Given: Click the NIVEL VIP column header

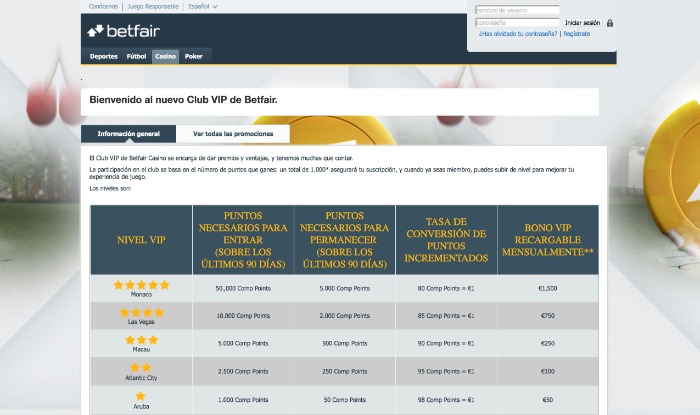Looking at the screenshot, I should point(141,240).
